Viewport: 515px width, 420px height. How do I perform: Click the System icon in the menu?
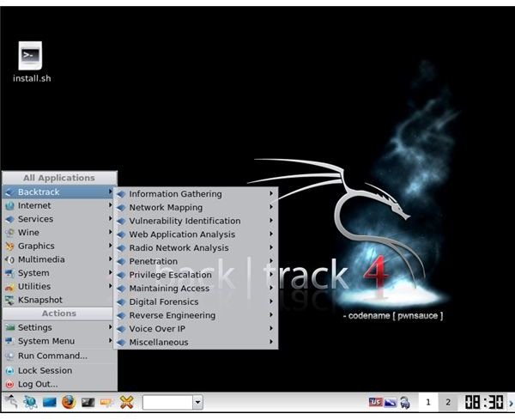click(9, 273)
